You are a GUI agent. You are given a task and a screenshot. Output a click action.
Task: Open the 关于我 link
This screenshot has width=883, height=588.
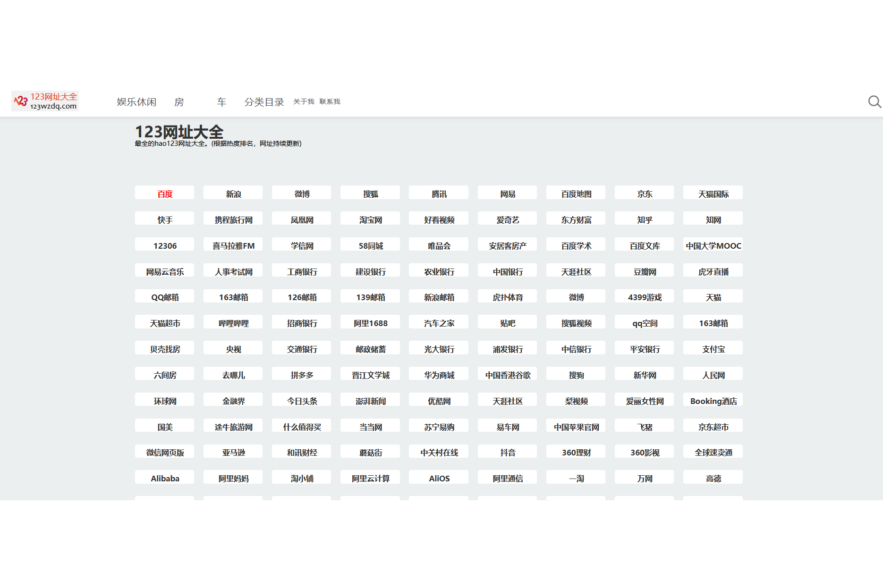304,101
